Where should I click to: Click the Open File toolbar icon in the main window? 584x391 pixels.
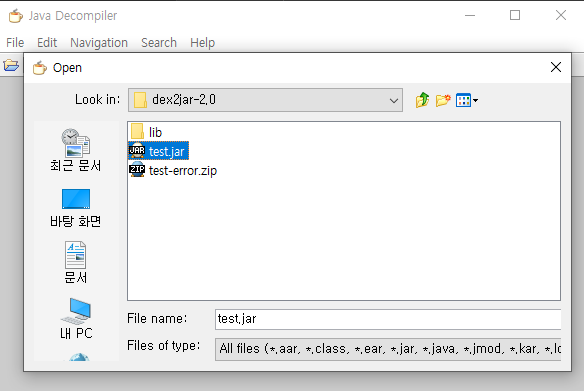point(11,66)
